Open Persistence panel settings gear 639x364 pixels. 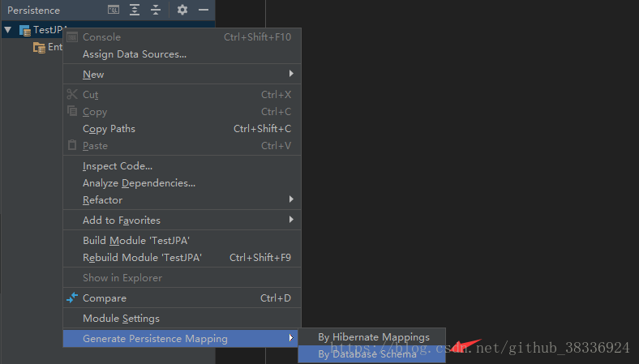tap(182, 10)
